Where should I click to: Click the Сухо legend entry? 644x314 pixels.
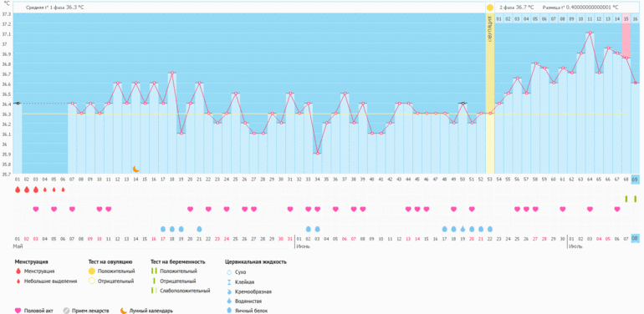(241, 271)
